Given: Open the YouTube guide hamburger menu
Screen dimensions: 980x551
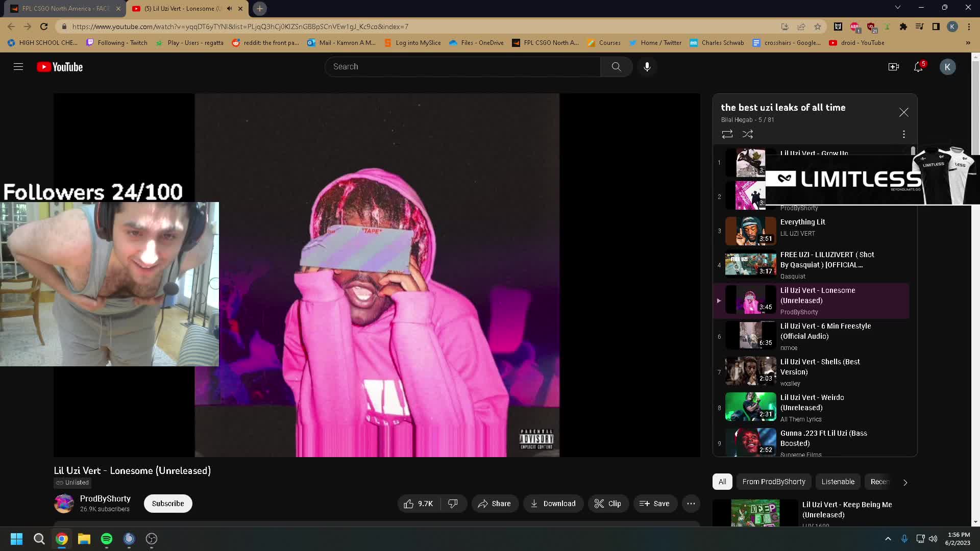Looking at the screenshot, I should (18, 67).
